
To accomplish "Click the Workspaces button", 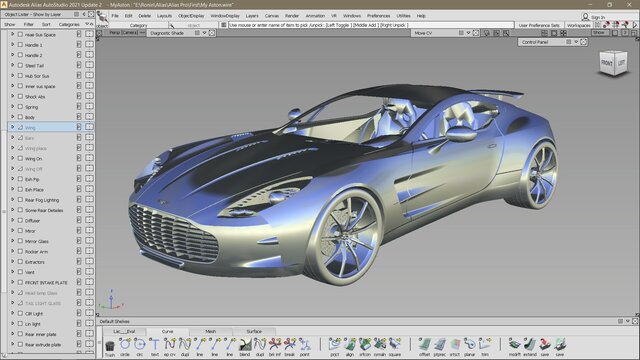I will (579, 25).
